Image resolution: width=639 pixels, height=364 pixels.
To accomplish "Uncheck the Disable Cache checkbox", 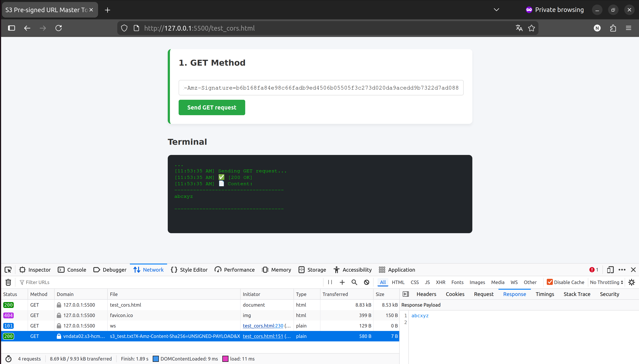I will click(x=550, y=282).
